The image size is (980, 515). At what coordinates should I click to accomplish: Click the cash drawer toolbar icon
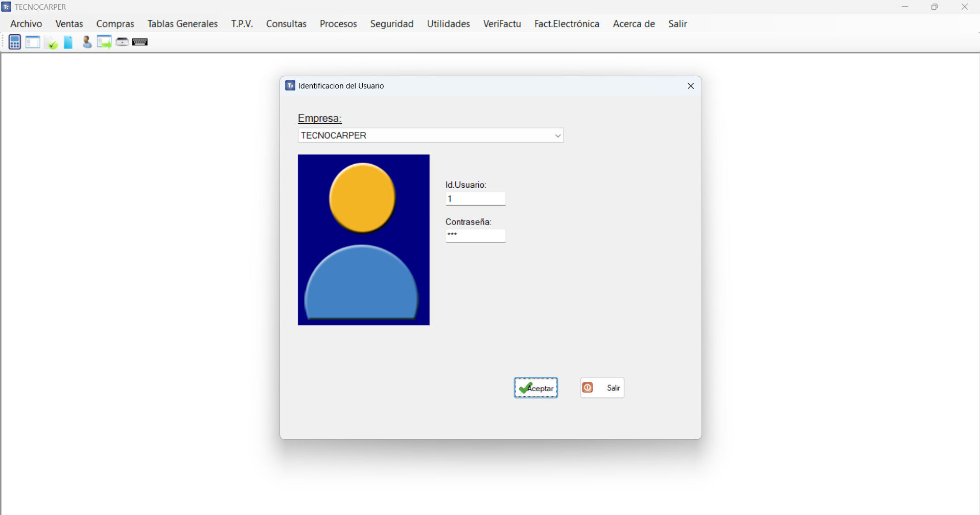[122, 42]
